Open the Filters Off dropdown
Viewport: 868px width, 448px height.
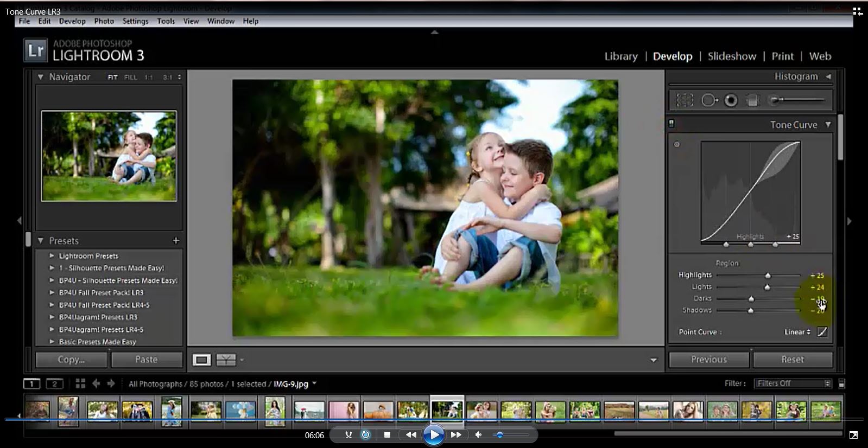[793, 383]
